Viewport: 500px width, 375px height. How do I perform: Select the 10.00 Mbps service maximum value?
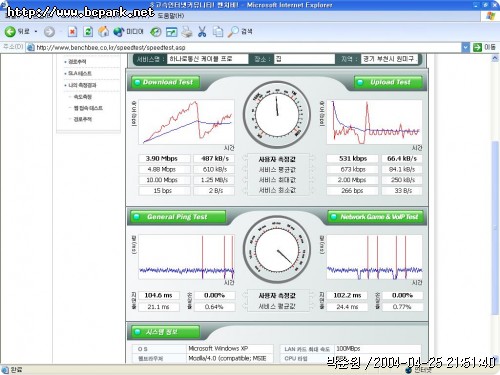(164, 180)
